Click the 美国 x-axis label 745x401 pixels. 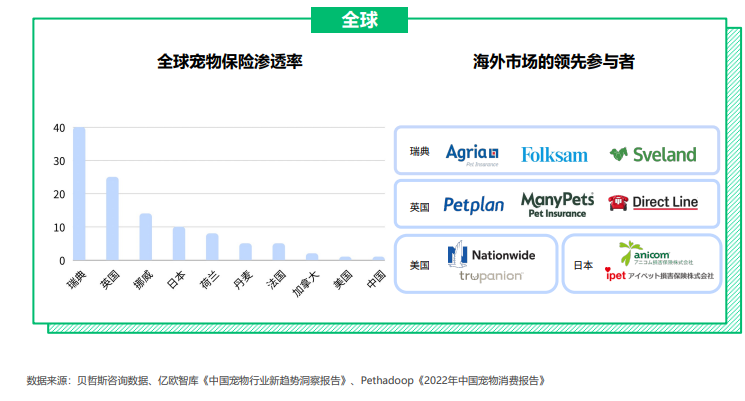click(x=343, y=279)
